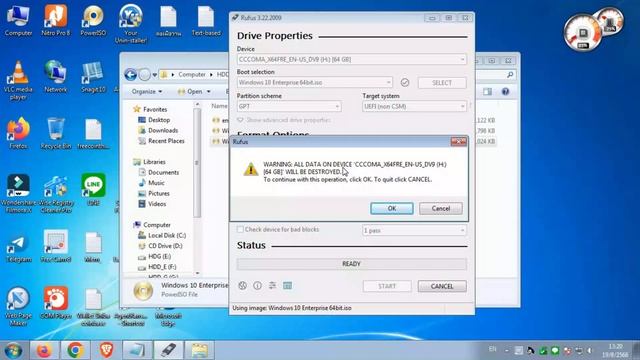Open Snagit 10 desktop icon
640x360 pixels.
click(x=93, y=77)
